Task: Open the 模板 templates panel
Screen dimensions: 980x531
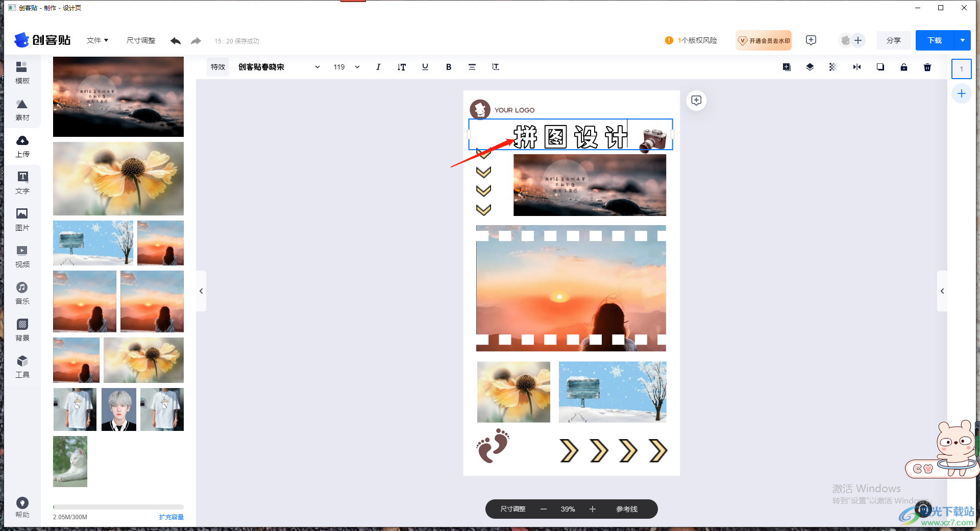Action: (22, 73)
